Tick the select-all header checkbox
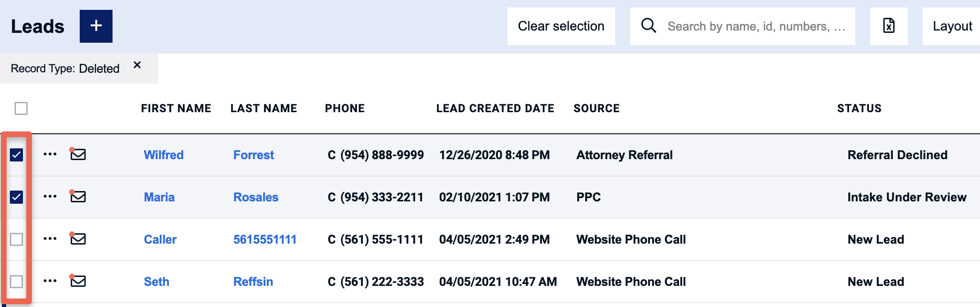The image size is (980, 307). click(x=21, y=108)
